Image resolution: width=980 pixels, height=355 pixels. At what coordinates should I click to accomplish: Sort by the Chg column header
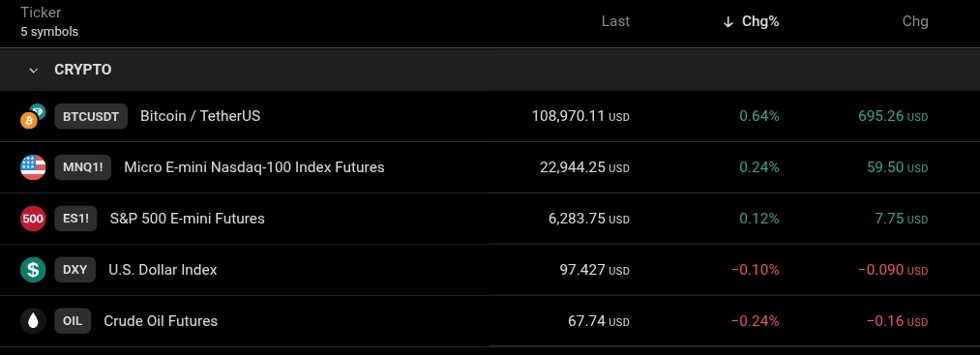pyautogui.click(x=915, y=22)
